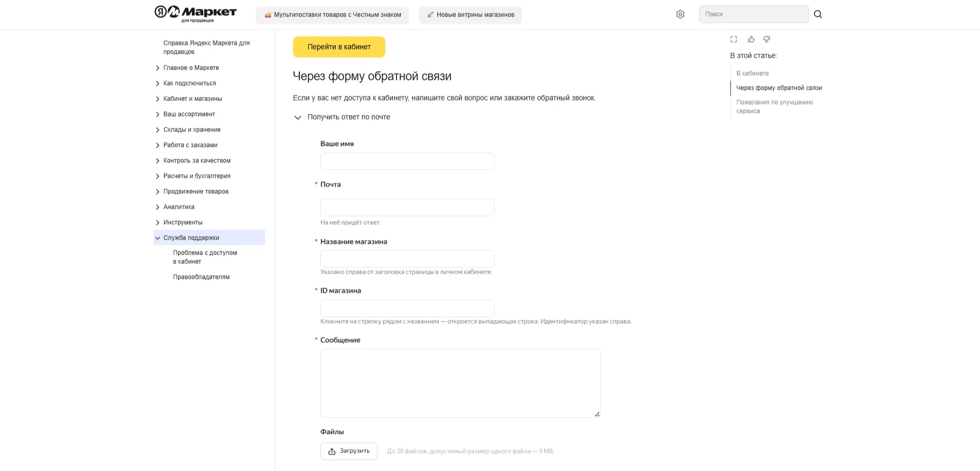Click the upload icon on Загрузить
980x471 pixels.
(x=332, y=451)
